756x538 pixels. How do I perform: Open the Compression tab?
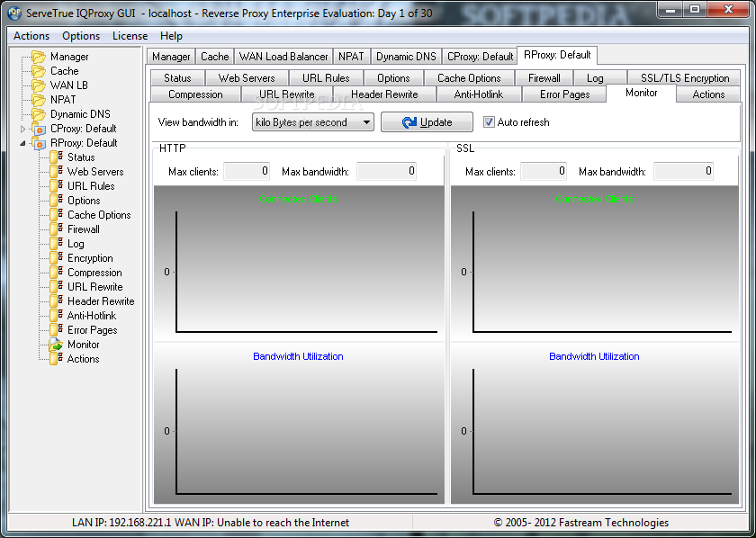(x=195, y=94)
